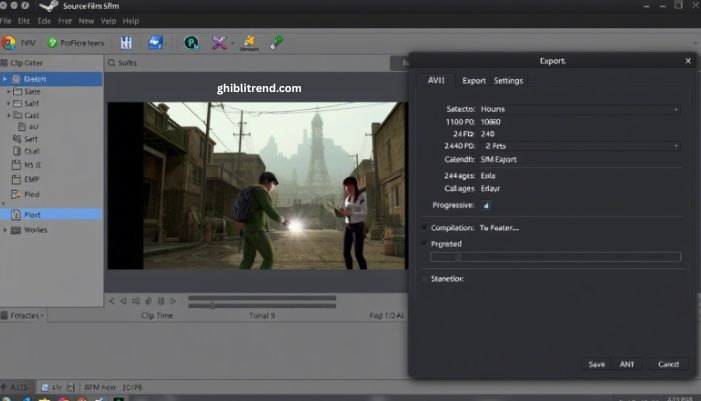Select the Plort item

51,215
